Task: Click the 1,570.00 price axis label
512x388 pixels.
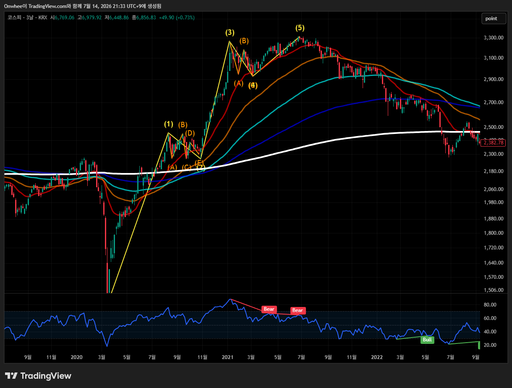Action: pos(494,277)
